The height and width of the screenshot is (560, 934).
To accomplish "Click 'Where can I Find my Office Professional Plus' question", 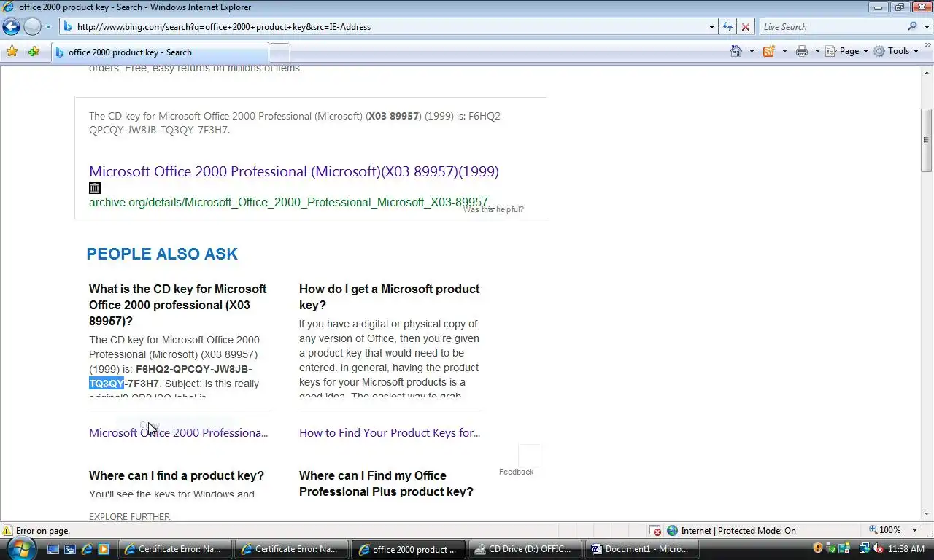I will pos(386,483).
